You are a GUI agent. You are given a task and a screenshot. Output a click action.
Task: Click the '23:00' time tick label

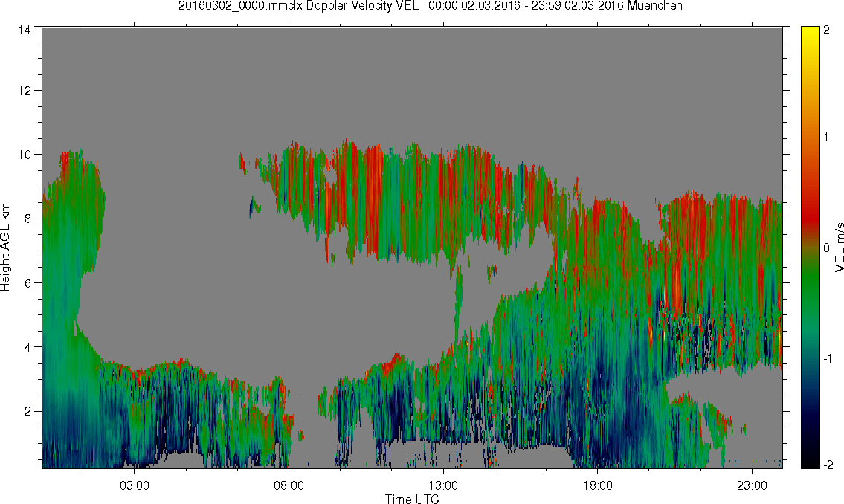[x=752, y=485]
